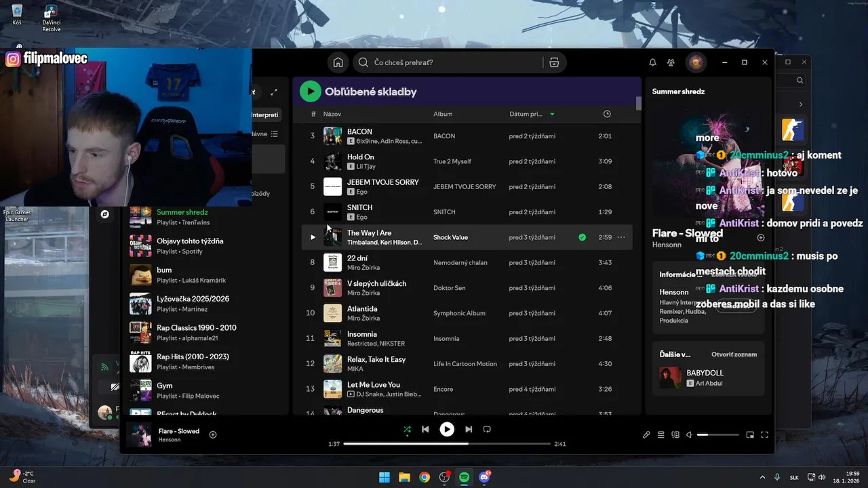Open the user profile avatar
This screenshot has height=488, width=868.
(695, 62)
